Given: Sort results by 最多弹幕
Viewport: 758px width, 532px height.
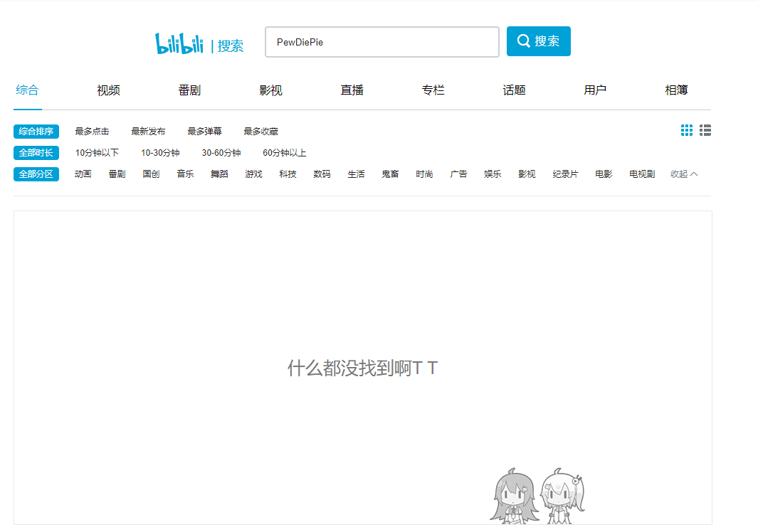Looking at the screenshot, I should (x=204, y=132).
